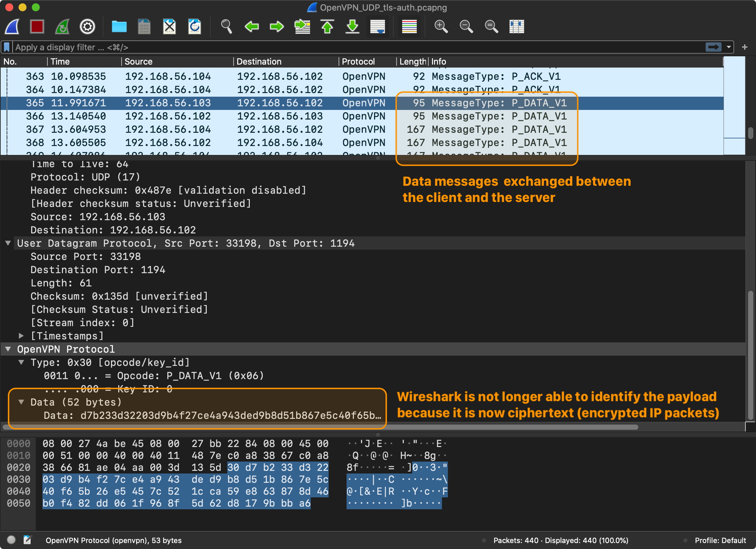Screen dimensions: 756x549
Task: Open display filter bookmarks icon
Action: point(7,47)
